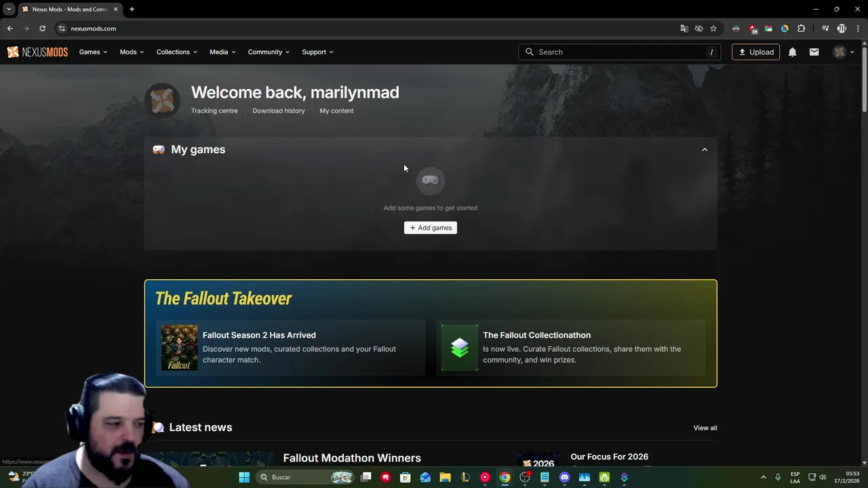Open the Our Focus For 2026 article

click(609, 457)
